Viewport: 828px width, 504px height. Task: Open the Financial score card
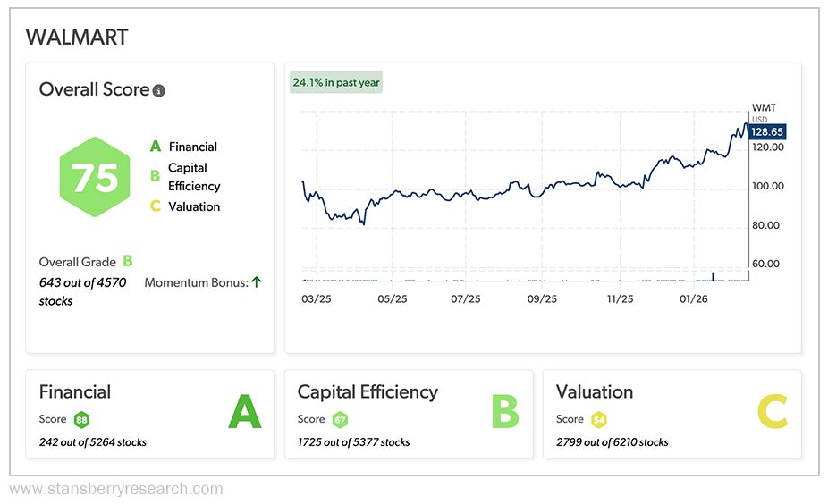(75, 392)
